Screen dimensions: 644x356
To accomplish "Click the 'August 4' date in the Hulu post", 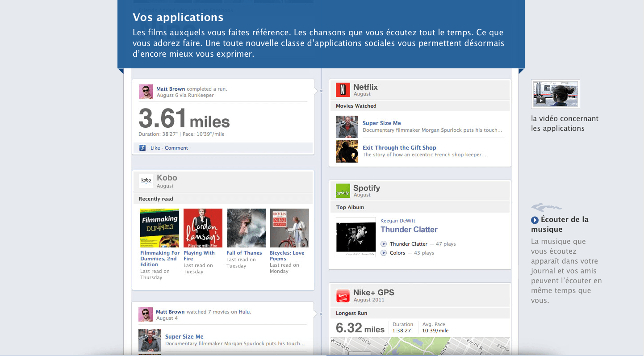I will point(167,318).
